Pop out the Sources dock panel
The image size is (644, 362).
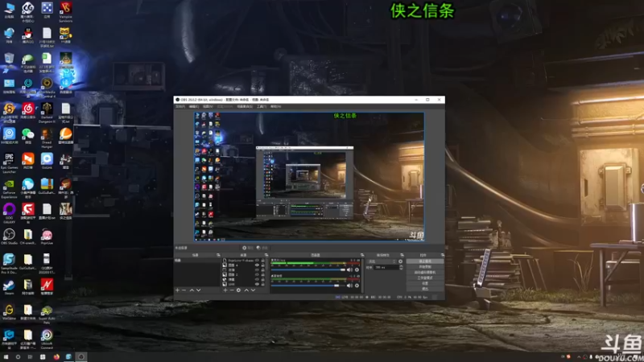[x=266, y=255]
